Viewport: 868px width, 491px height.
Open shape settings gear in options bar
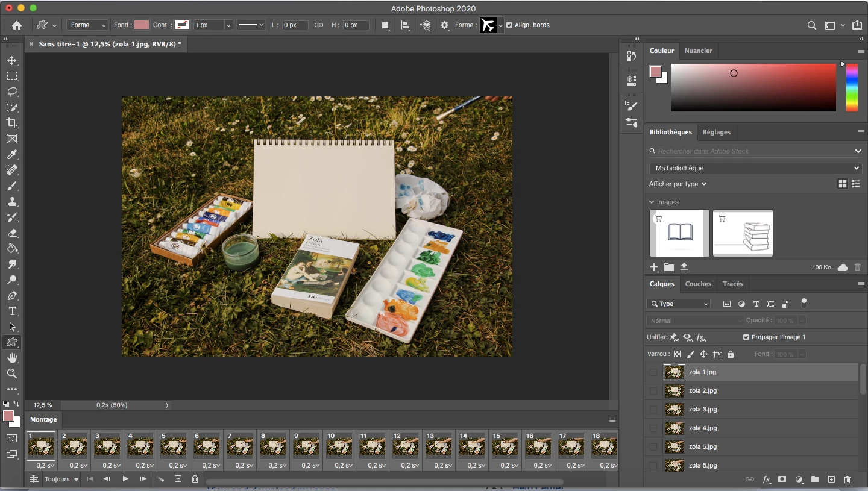(x=445, y=25)
